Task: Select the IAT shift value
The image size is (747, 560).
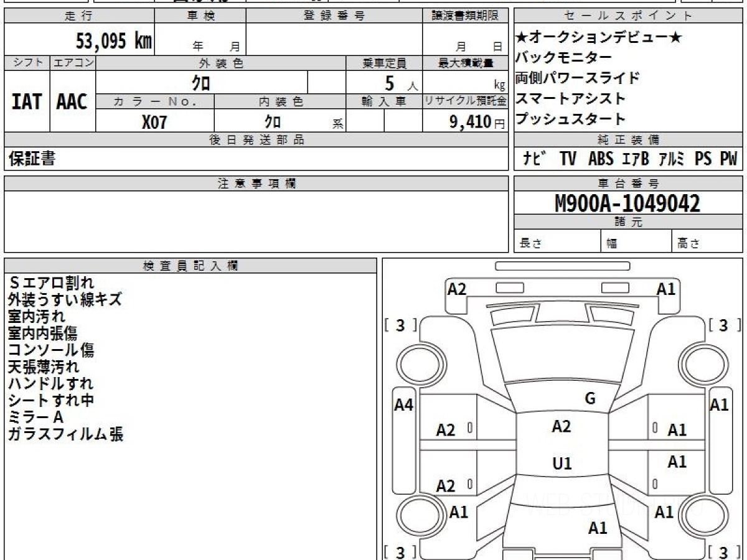Action: 27,101
